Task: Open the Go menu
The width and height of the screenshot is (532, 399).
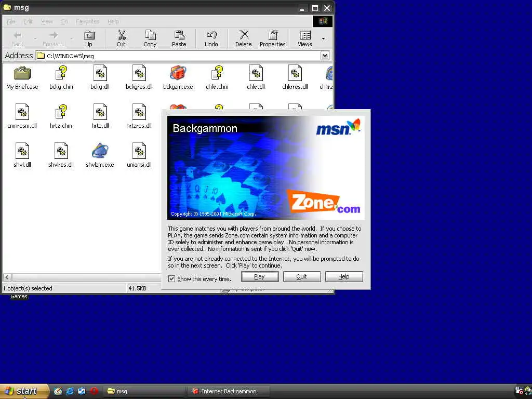Action: 64,21
